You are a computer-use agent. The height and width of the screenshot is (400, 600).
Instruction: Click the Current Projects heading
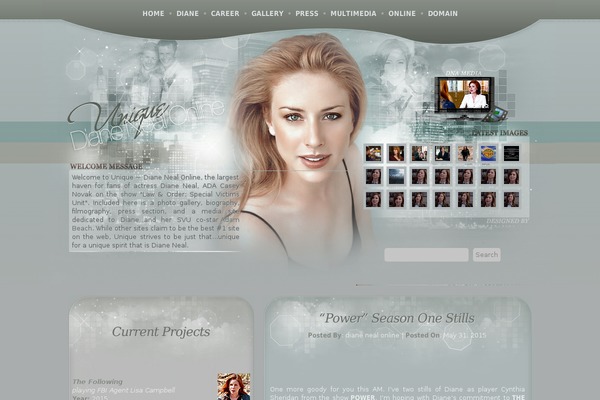coord(161,331)
